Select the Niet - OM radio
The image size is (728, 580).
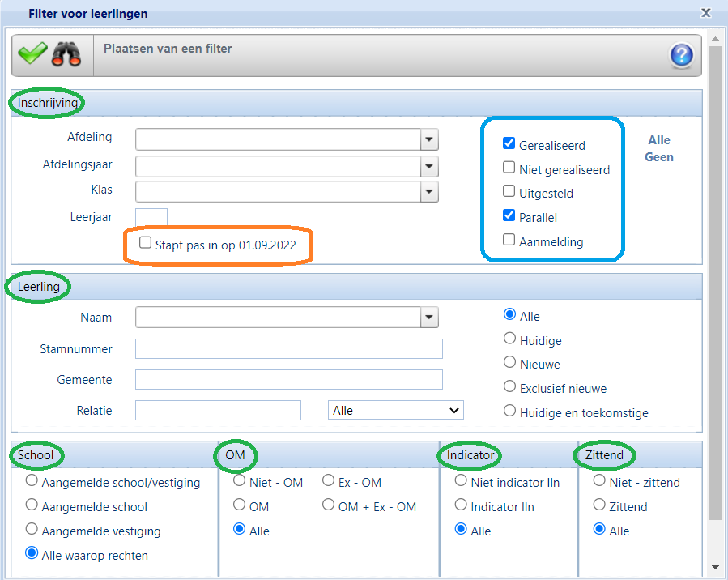[x=239, y=480]
